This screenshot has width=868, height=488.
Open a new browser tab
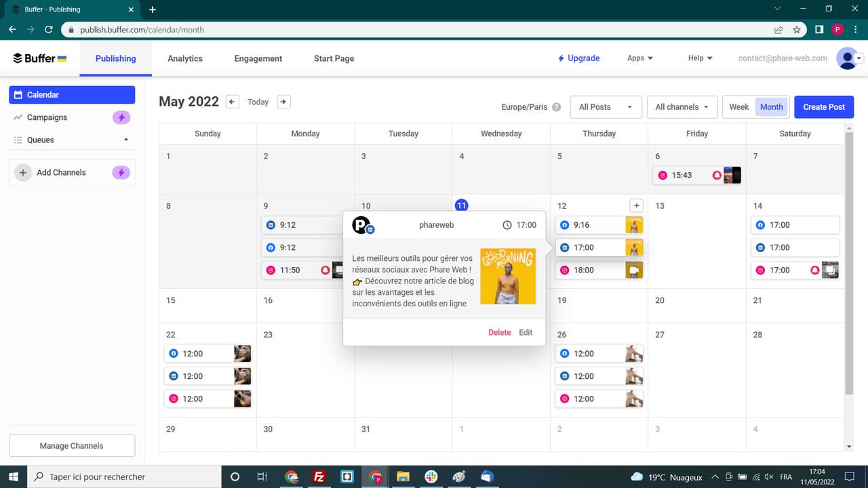click(153, 9)
